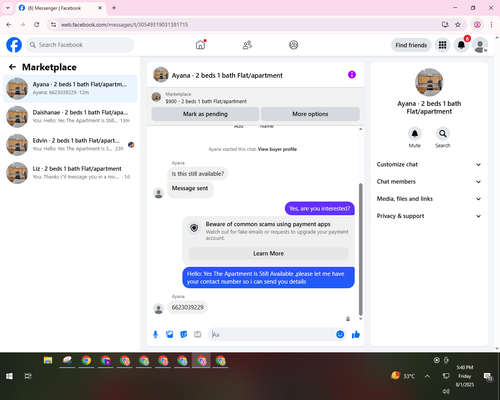
Task: Expand Media, files and links section
Action: click(x=429, y=199)
